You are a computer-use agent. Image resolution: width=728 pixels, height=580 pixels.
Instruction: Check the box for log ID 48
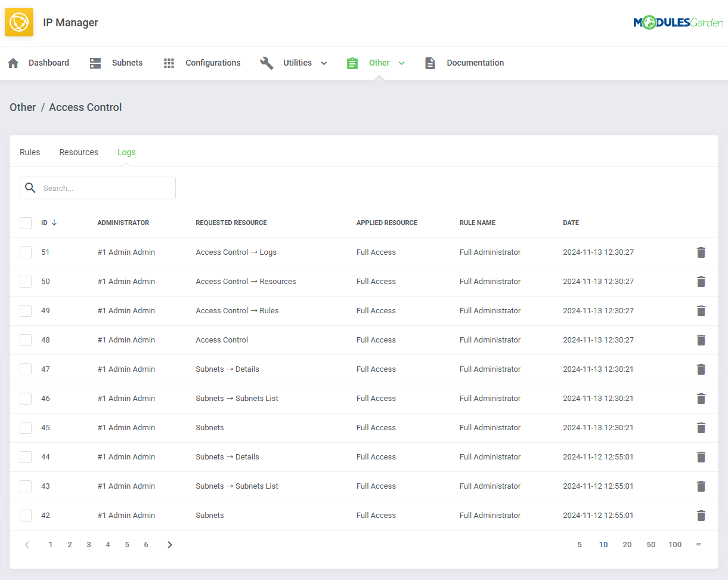(26, 340)
